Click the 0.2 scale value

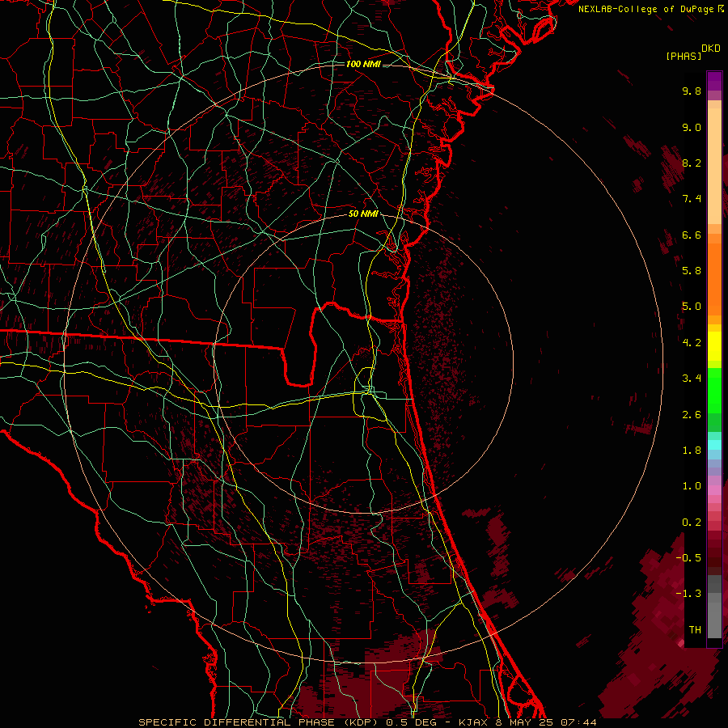pyautogui.click(x=692, y=523)
